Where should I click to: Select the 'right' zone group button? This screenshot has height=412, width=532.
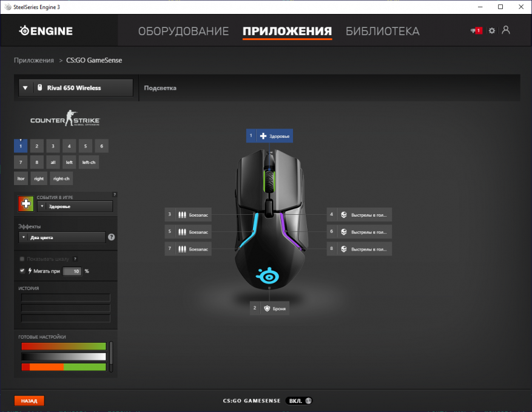click(39, 178)
